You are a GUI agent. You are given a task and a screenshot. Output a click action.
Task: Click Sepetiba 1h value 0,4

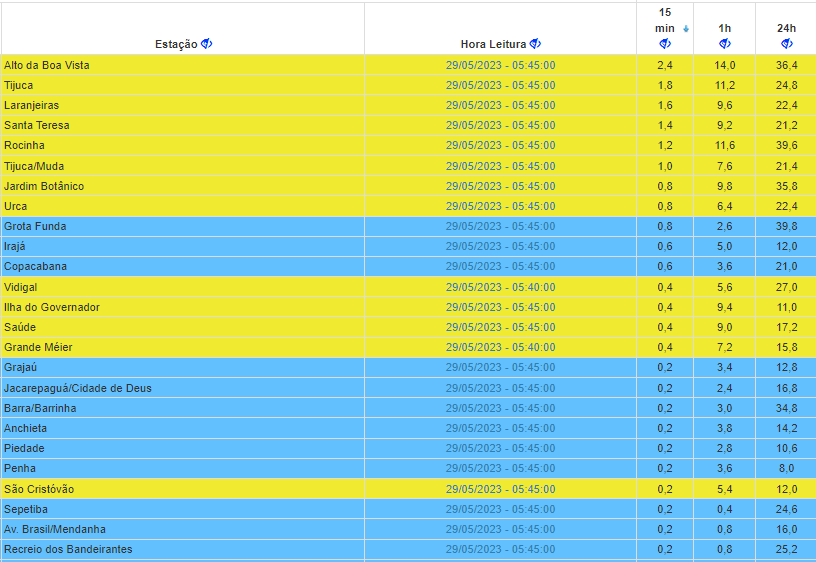725,509
